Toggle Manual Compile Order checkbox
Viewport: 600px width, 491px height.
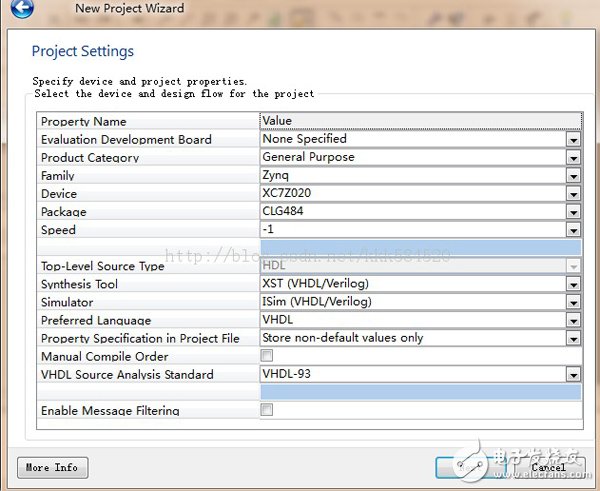[267, 356]
